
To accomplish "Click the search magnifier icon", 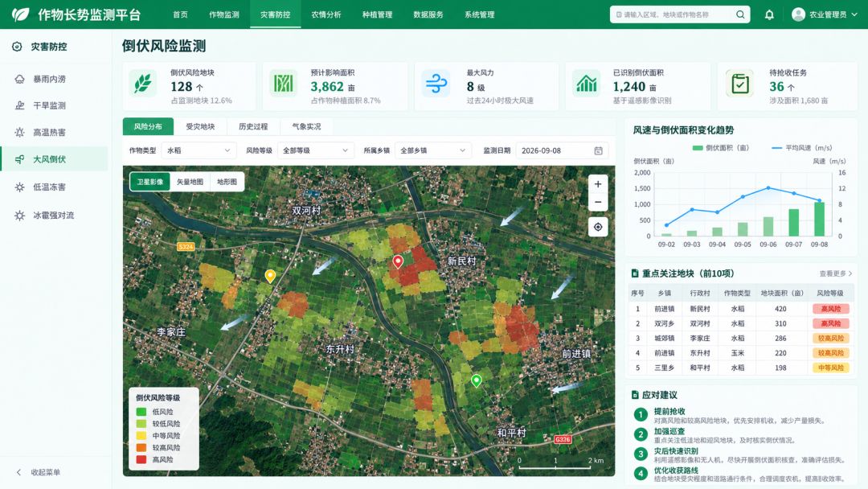I will click(740, 14).
